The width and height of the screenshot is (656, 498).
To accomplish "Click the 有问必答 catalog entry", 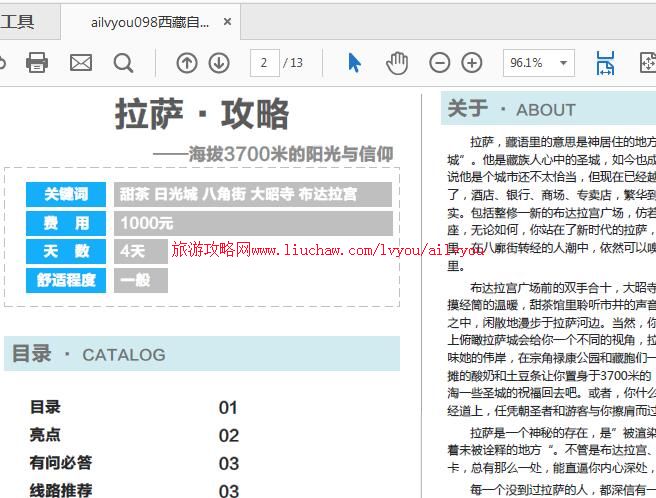I will click(61, 463).
